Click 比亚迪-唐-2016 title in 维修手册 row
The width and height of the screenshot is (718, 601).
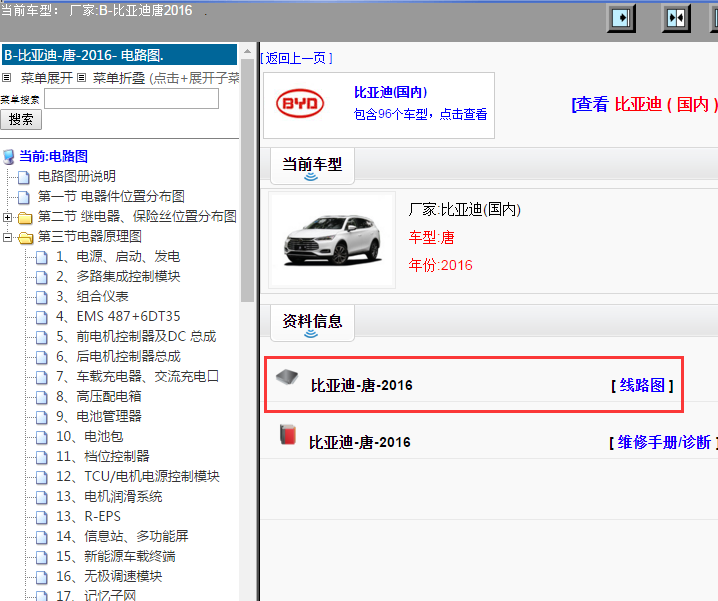click(359, 443)
